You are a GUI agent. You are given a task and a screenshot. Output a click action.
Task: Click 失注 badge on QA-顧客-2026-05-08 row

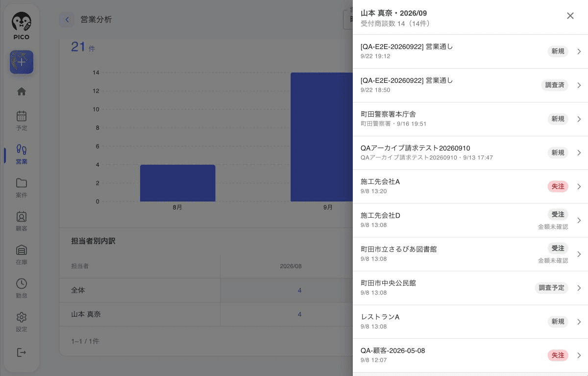pos(558,355)
